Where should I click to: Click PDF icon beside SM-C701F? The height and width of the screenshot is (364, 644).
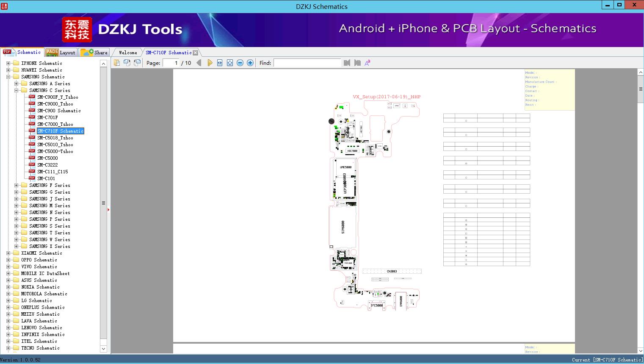[x=32, y=117]
